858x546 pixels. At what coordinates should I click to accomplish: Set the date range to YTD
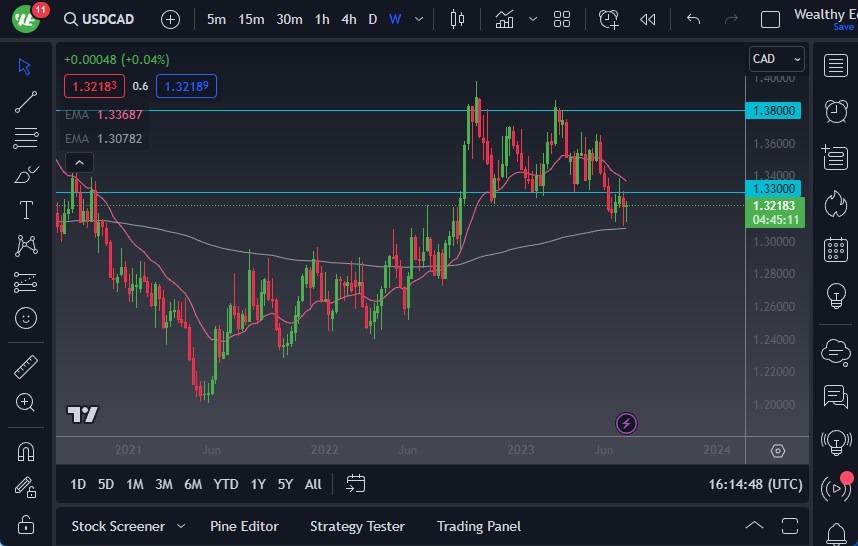point(226,484)
